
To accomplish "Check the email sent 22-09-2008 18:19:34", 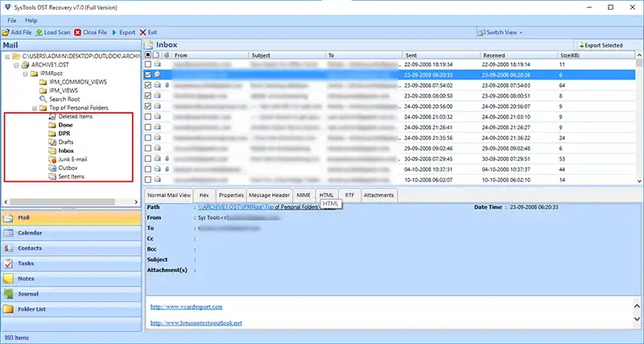I will (x=148, y=64).
